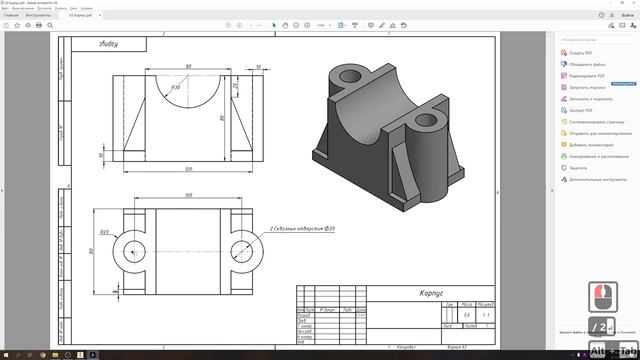Image resolution: width=640 pixels, height=360 pixels.
Task: Open the Создать PDF tool
Action: 576,53
